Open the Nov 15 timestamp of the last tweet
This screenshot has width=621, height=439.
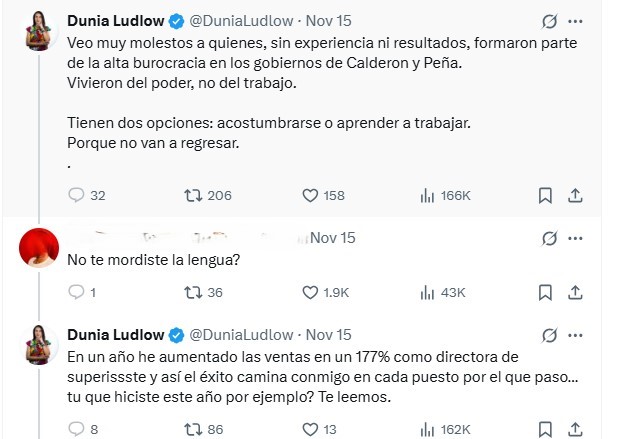327,333
